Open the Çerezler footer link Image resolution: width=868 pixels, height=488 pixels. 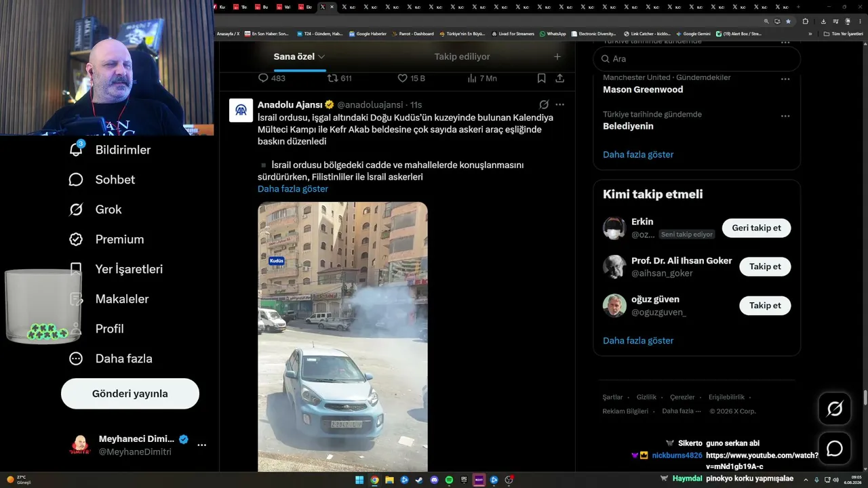[x=682, y=397]
